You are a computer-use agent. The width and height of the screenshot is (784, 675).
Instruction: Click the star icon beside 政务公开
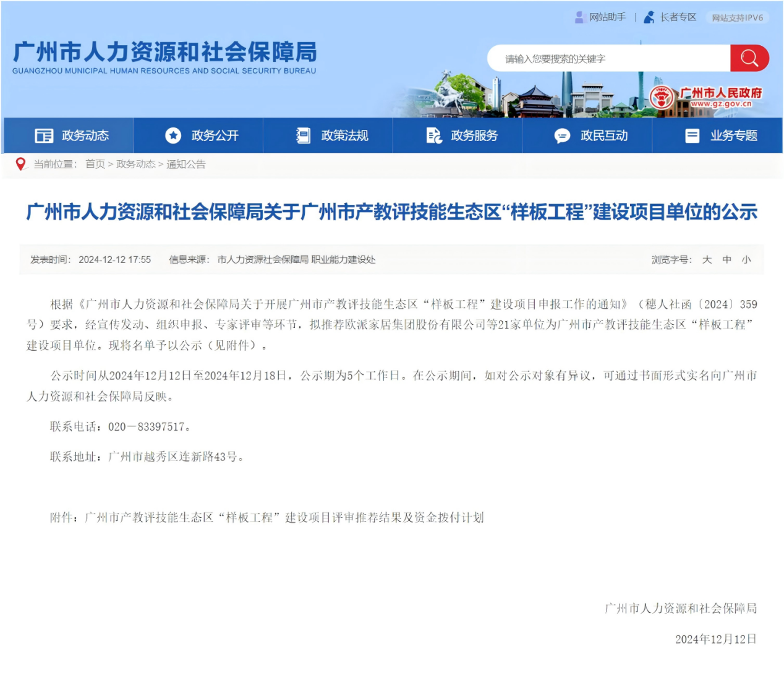click(x=173, y=135)
